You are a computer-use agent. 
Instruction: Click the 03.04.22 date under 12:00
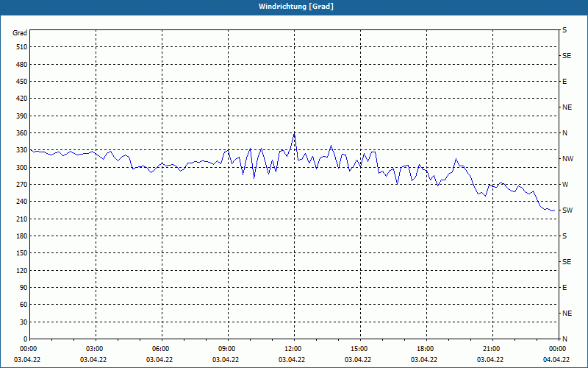(x=292, y=360)
